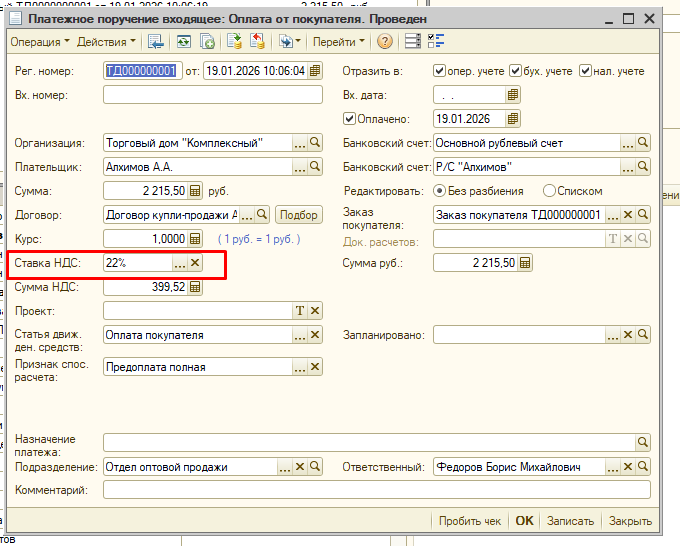Open selection list for Статья движ. ден. средств
The image size is (680, 546).
(300, 335)
